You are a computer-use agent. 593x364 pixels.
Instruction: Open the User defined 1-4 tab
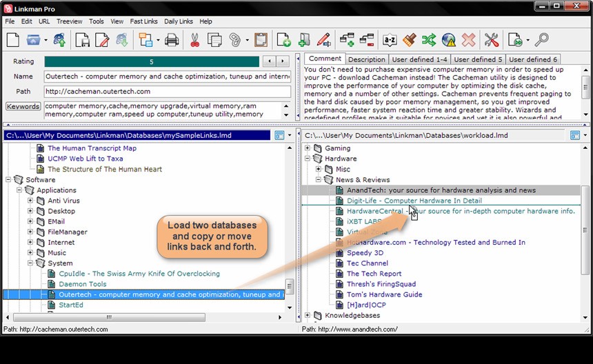419,60
